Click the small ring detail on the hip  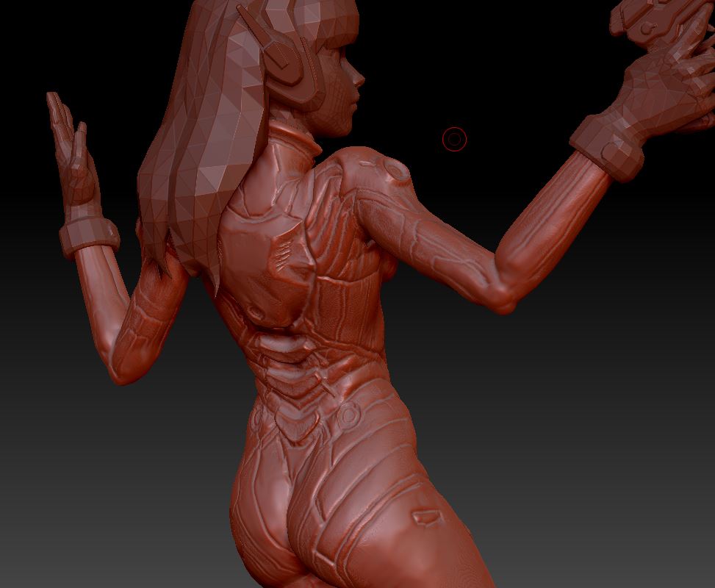(349, 415)
